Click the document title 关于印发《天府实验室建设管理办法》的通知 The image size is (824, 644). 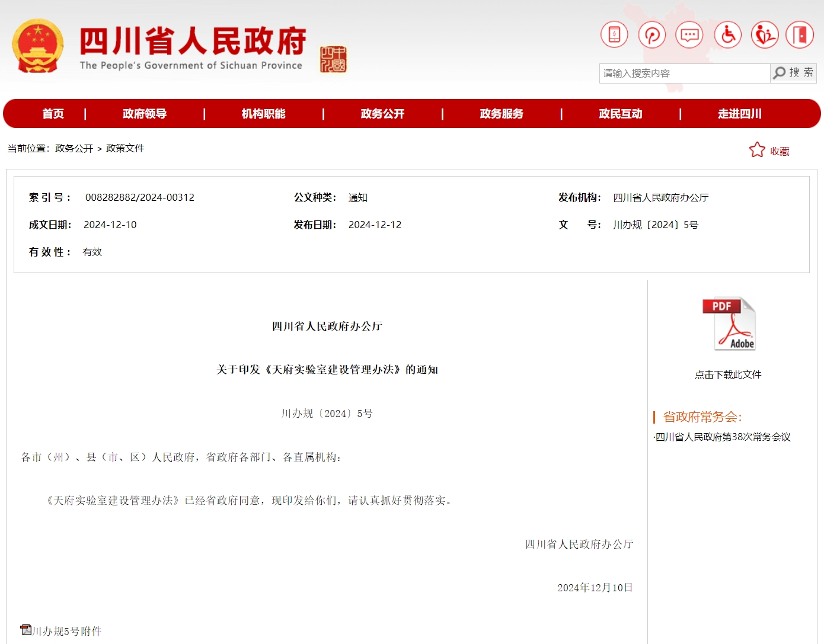[327, 370]
